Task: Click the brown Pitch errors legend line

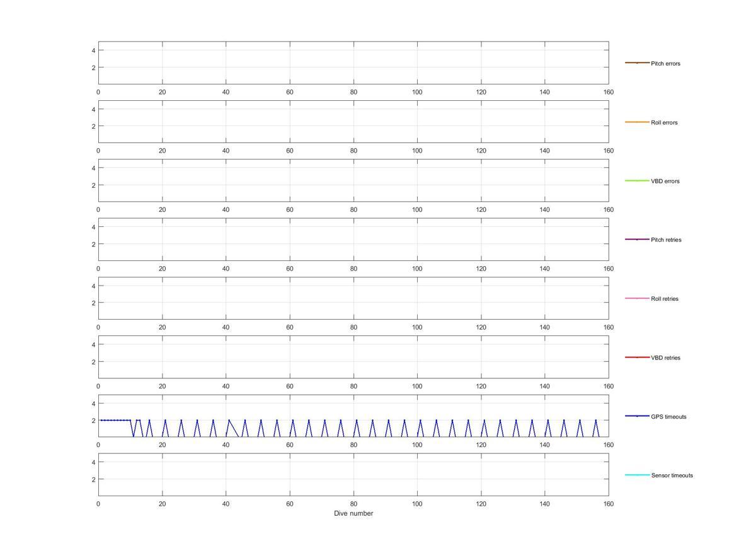Action: click(637, 63)
